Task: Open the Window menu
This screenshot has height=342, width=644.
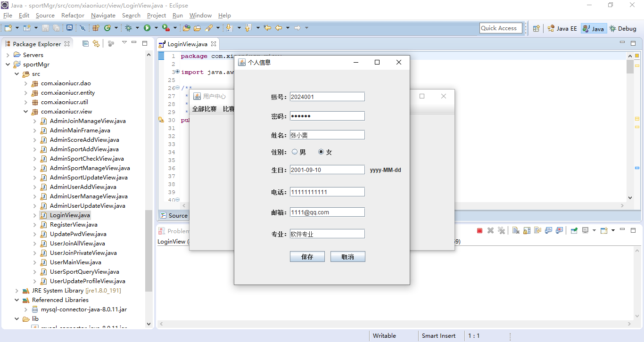Action: (200, 16)
